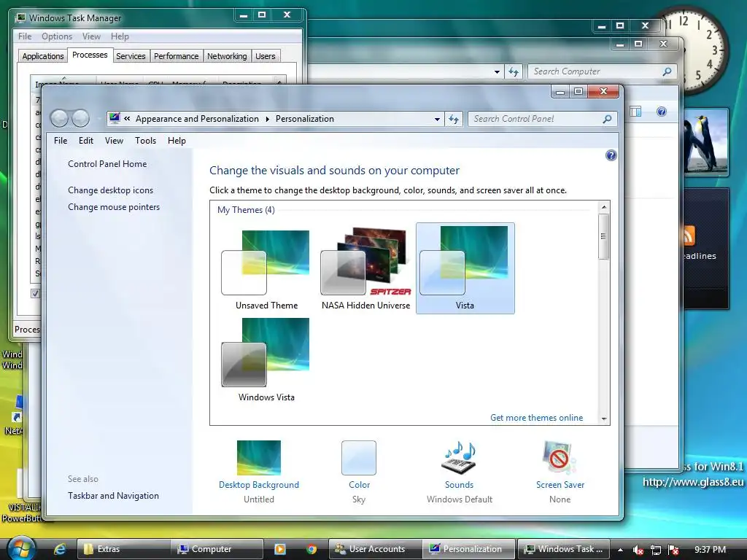The width and height of the screenshot is (747, 560).
Task: Click the penguin slideshow gadget picture
Action: [705, 142]
